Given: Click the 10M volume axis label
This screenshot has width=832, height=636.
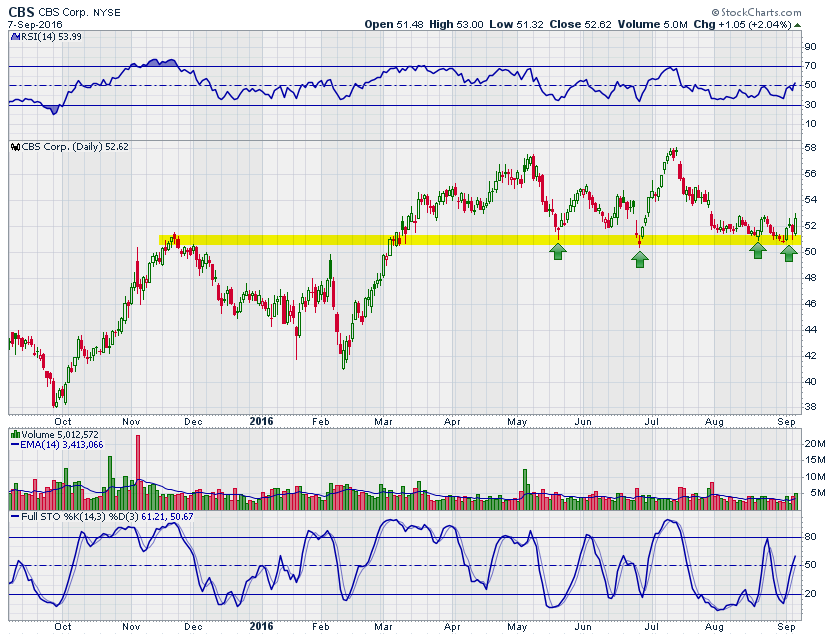Looking at the screenshot, I should [x=814, y=477].
